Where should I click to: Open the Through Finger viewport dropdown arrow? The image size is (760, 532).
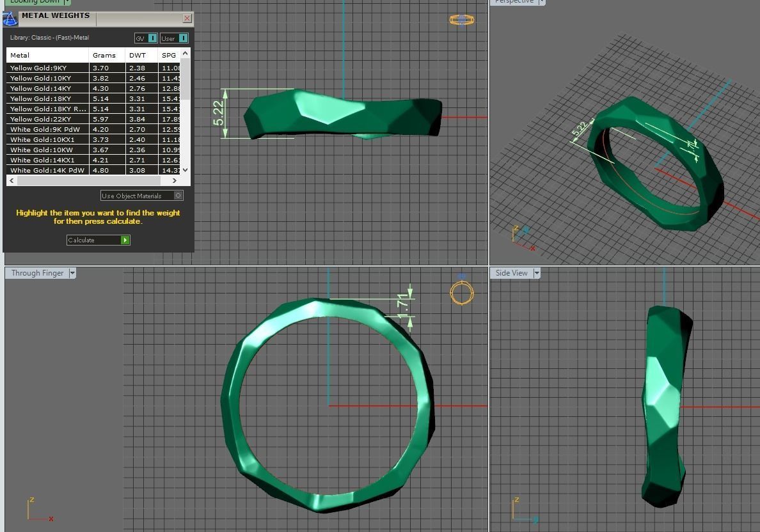coord(72,273)
